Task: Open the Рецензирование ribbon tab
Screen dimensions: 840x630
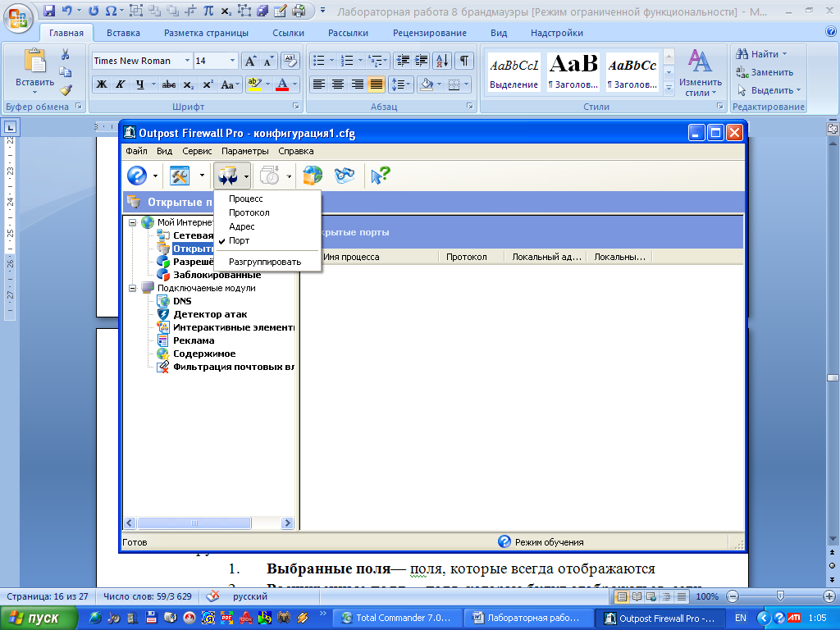Action: 430,33
